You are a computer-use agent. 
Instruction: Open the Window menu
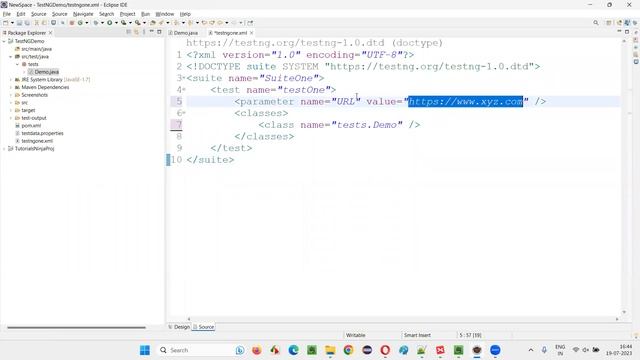coord(165,14)
